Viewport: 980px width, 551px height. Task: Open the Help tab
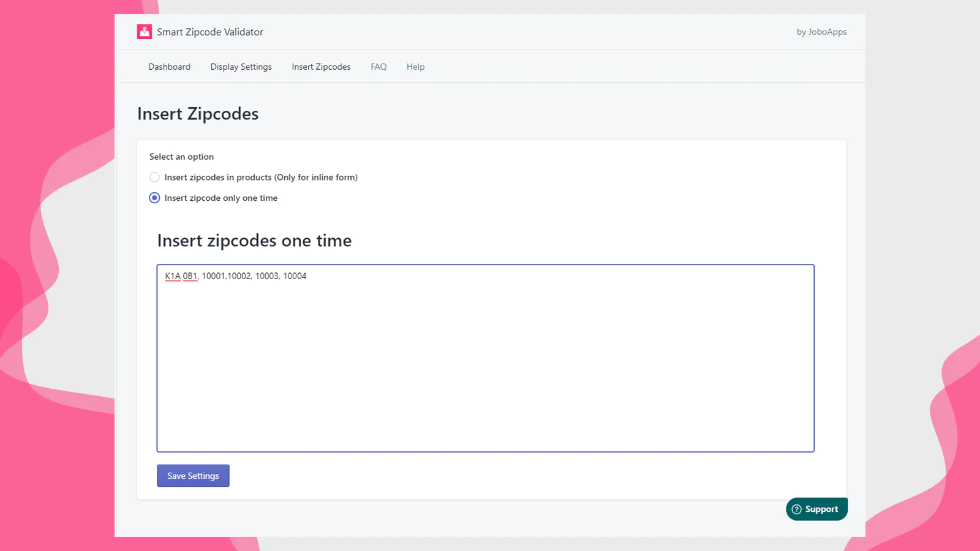415,67
